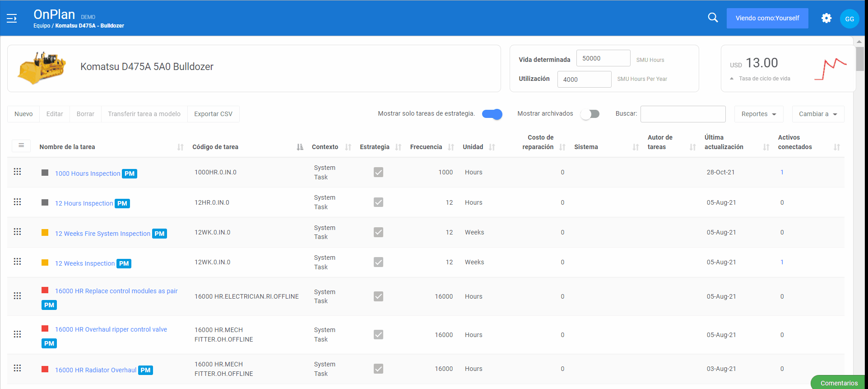This screenshot has height=389, width=868.
Task: Open the GG user avatar
Action: [849, 19]
